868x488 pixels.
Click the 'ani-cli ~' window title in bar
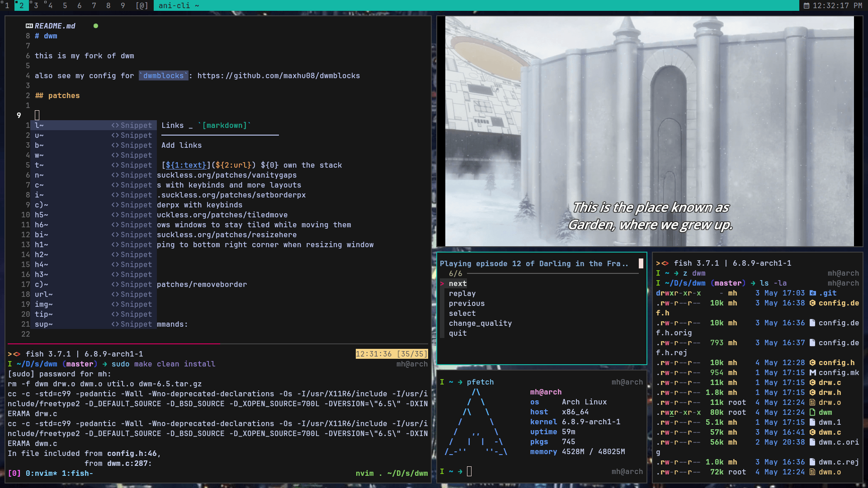click(179, 5)
